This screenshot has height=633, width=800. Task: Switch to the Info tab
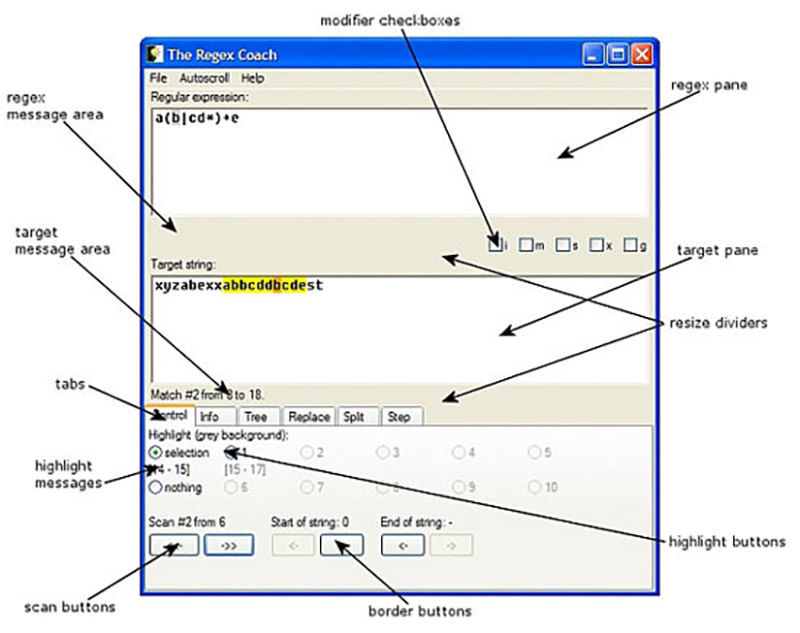pyautogui.click(x=216, y=417)
